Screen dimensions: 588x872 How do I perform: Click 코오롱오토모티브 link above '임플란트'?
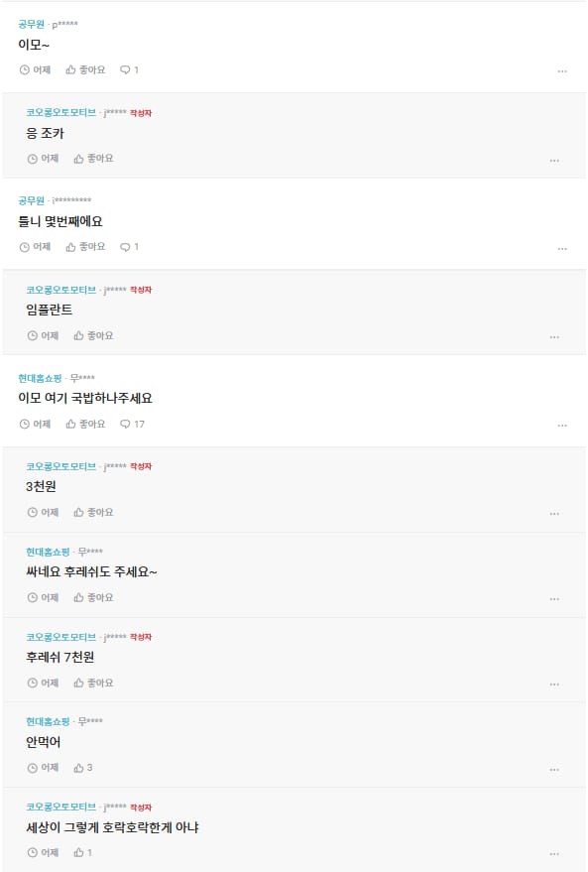click(x=61, y=290)
